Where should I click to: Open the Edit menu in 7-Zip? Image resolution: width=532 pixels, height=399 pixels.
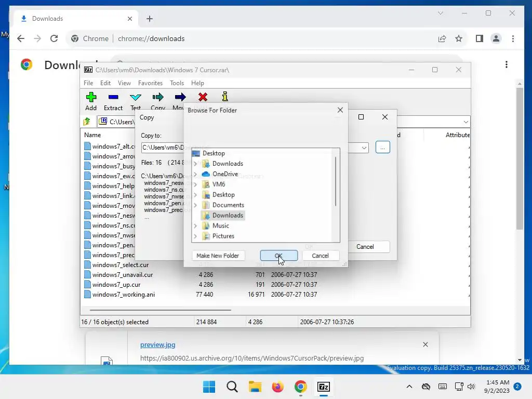[105, 83]
